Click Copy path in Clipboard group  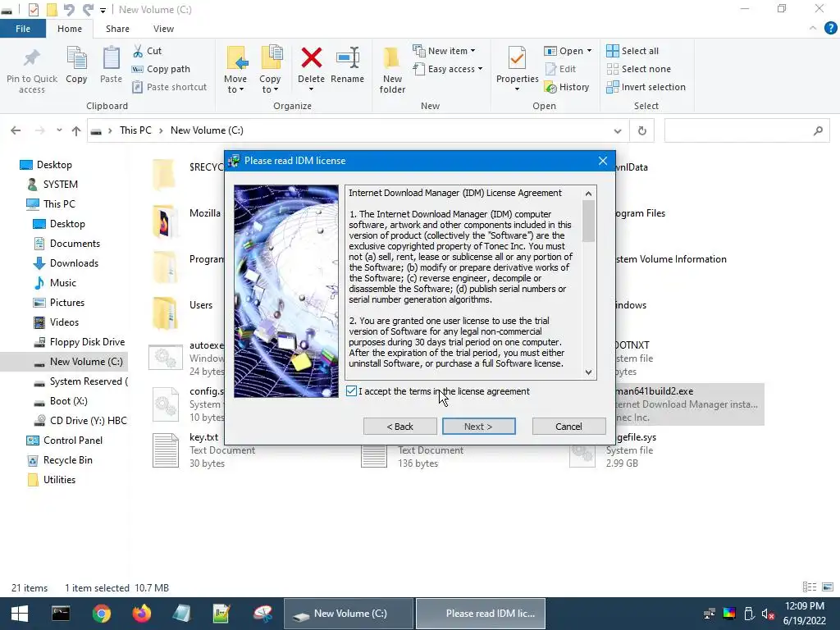(x=162, y=69)
